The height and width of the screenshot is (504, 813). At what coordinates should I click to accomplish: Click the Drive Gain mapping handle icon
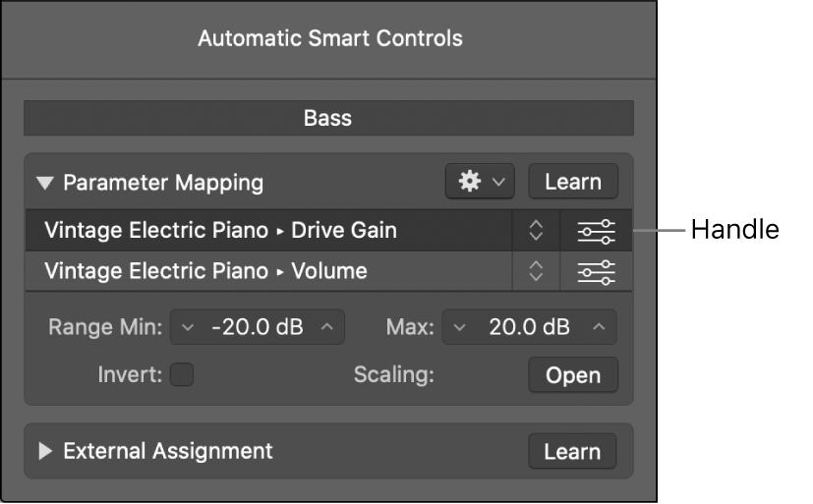(596, 231)
